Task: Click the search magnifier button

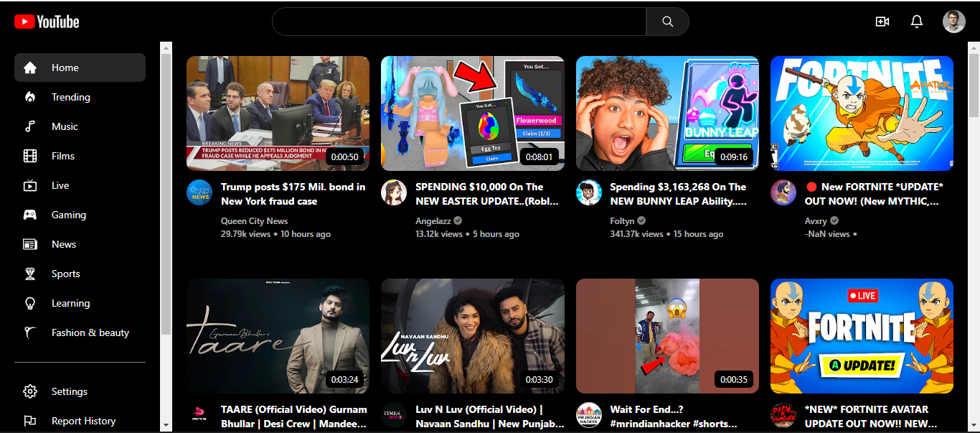Action: [667, 22]
